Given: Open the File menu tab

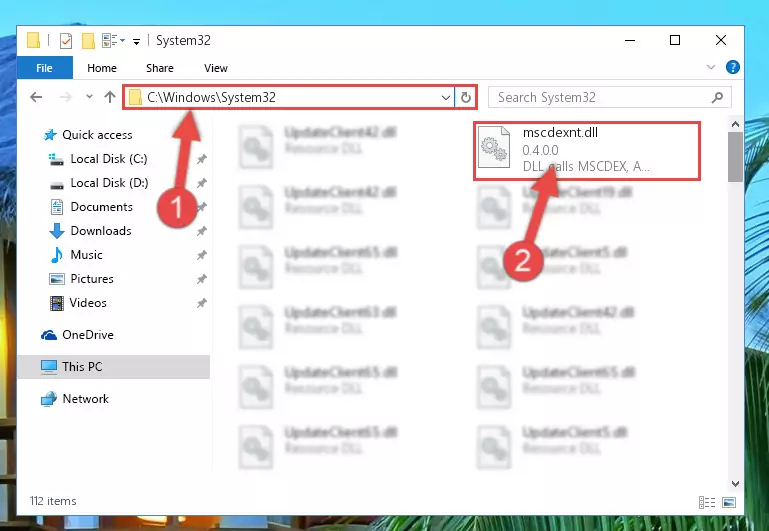Looking at the screenshot, I should [x=44, y=68].
